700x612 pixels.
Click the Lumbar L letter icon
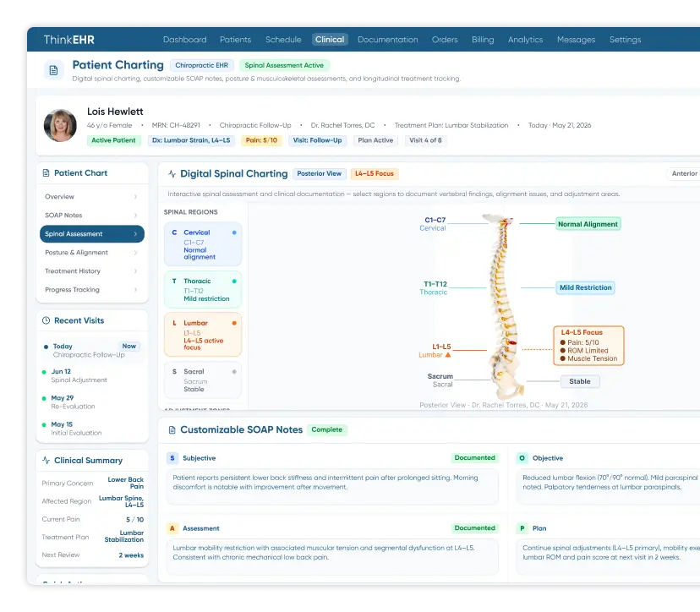tap(174, 323)
